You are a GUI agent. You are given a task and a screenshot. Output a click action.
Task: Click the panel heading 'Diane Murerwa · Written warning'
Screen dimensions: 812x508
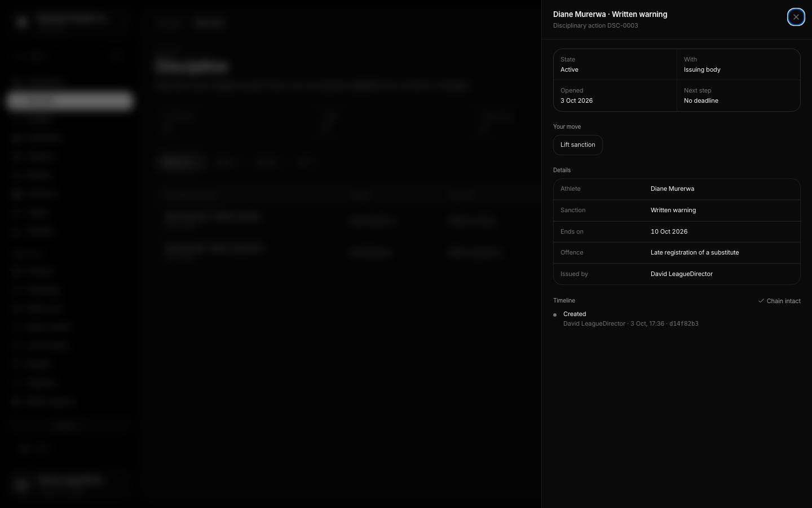(610, 15)
